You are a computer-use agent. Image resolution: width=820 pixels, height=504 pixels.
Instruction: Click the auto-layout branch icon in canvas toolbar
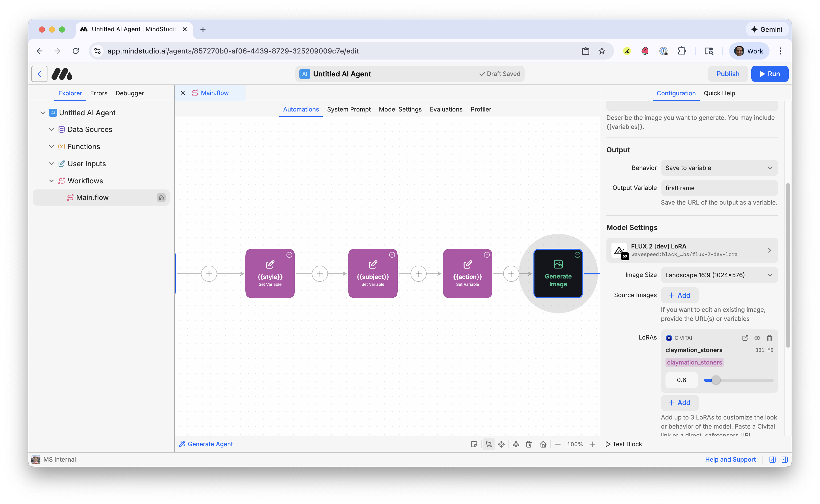tap(516, 444)
